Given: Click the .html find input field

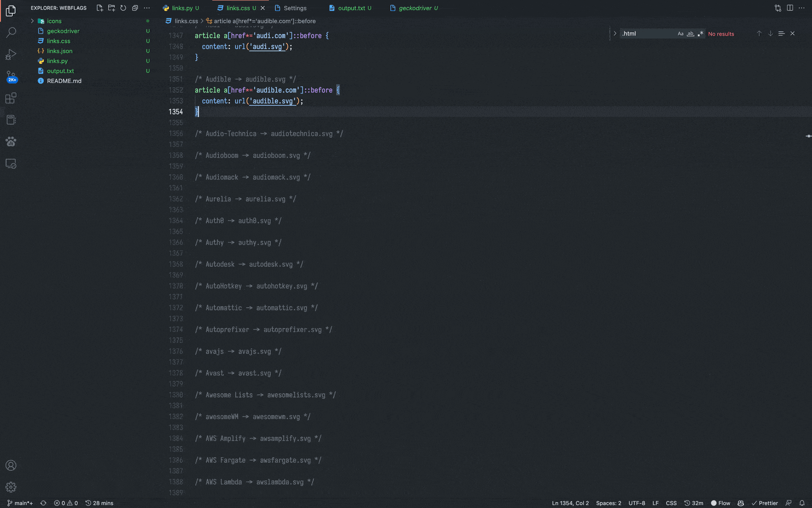Looking at the screenshot, I should pyautogui.click(x=647, y=34).
